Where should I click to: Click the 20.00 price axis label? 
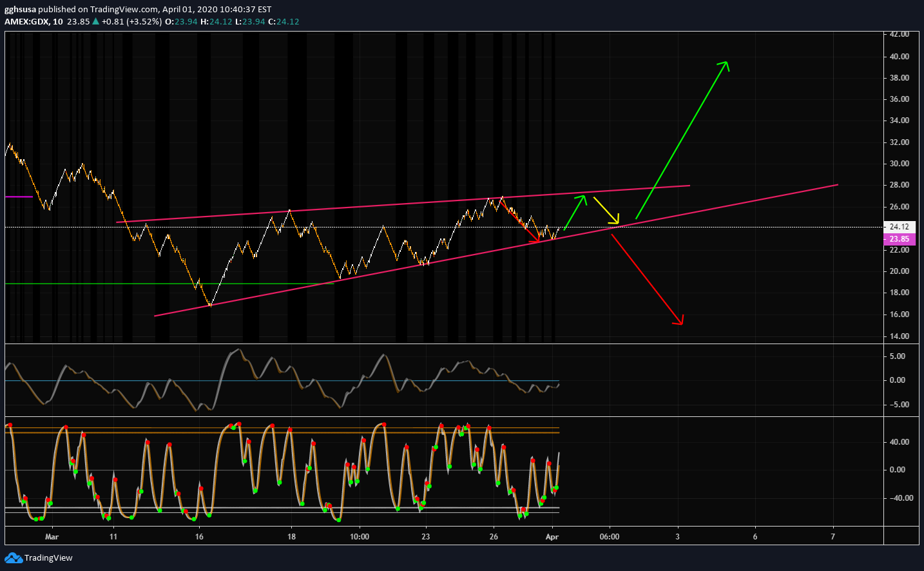coord(900,271)
